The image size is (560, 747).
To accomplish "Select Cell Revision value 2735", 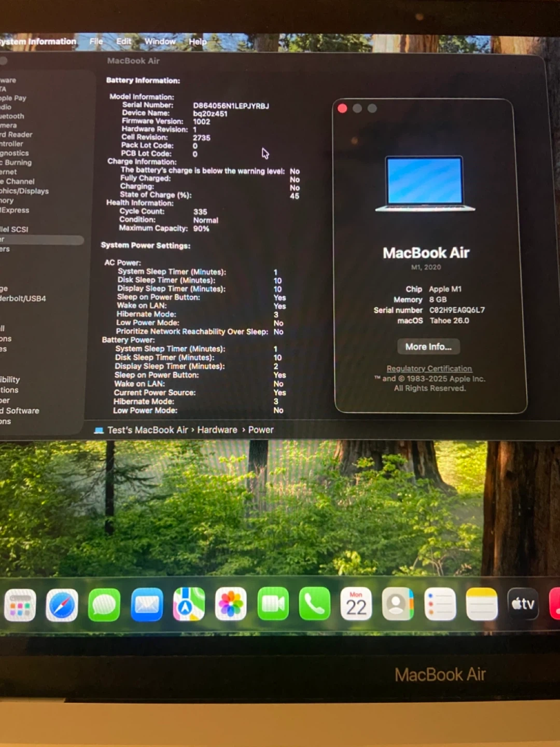I will click(202, 138).
